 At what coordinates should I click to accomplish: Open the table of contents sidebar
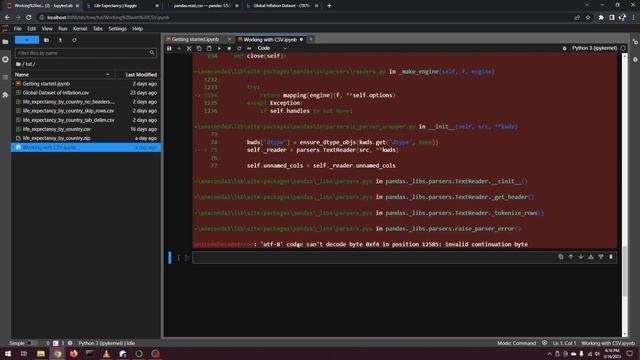click(x=5, y=77)
